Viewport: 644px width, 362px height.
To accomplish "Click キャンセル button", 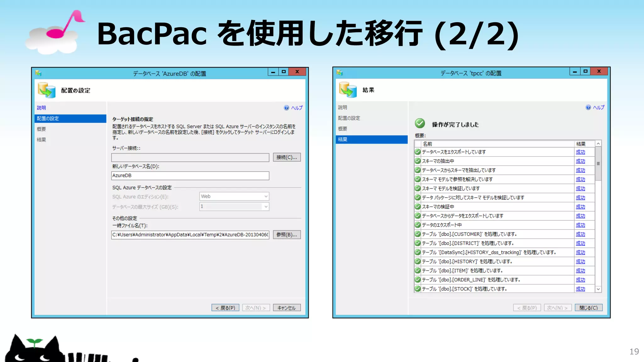I will [287, 308].
